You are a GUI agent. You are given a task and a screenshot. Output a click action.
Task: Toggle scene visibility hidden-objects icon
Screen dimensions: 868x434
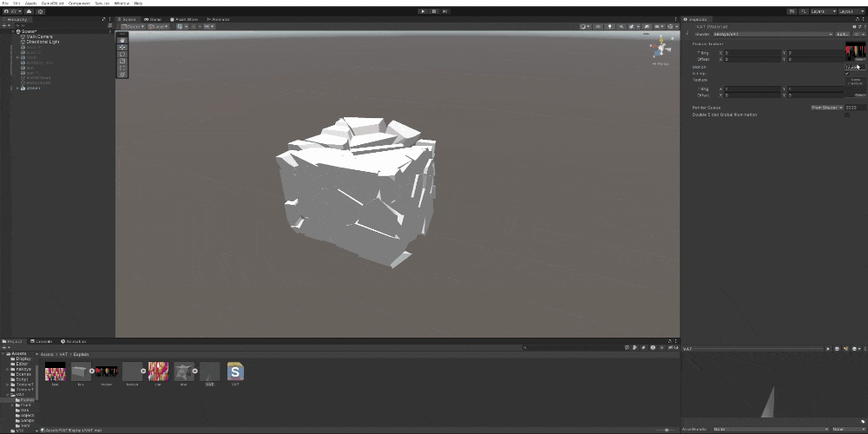pos(646,26)
